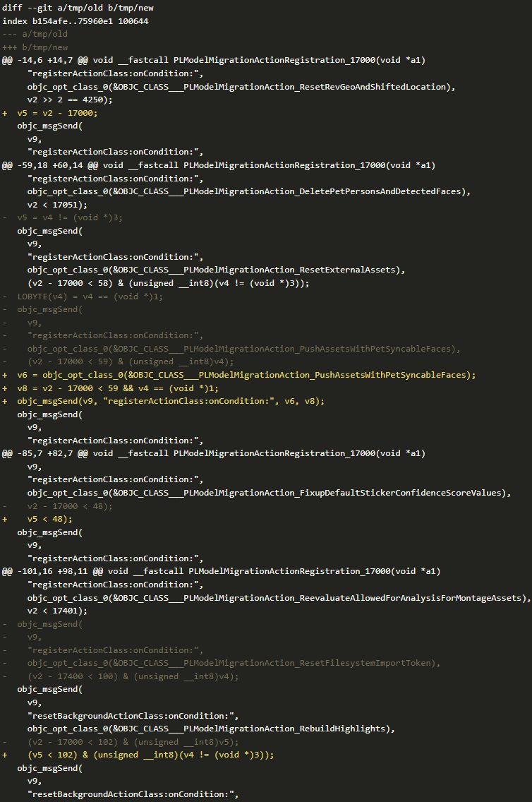532x802 pixels.
Task: Click the first 'resetBackgroundActionClass:onCondition:' string line
Action: pos(133,716)
